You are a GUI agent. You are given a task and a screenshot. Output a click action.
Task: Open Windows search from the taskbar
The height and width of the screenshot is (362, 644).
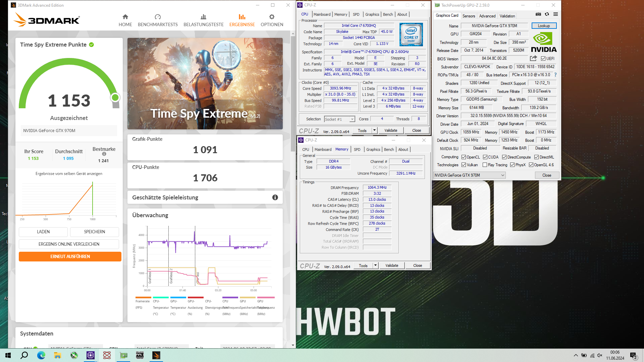(24, 355)
